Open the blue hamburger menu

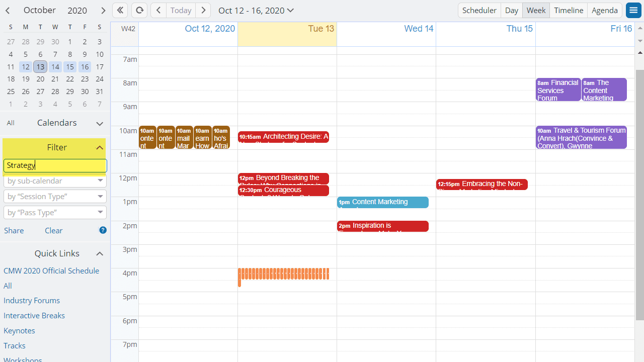tap(633, 10)
